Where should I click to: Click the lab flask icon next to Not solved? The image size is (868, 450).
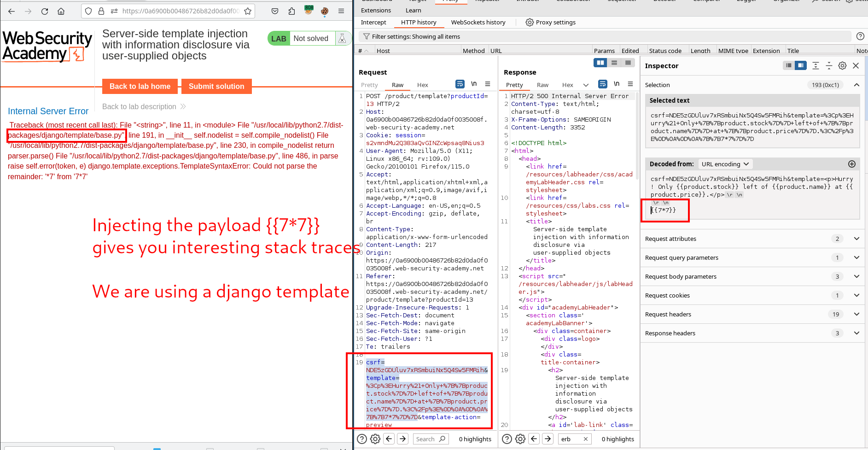click(342, 39)
